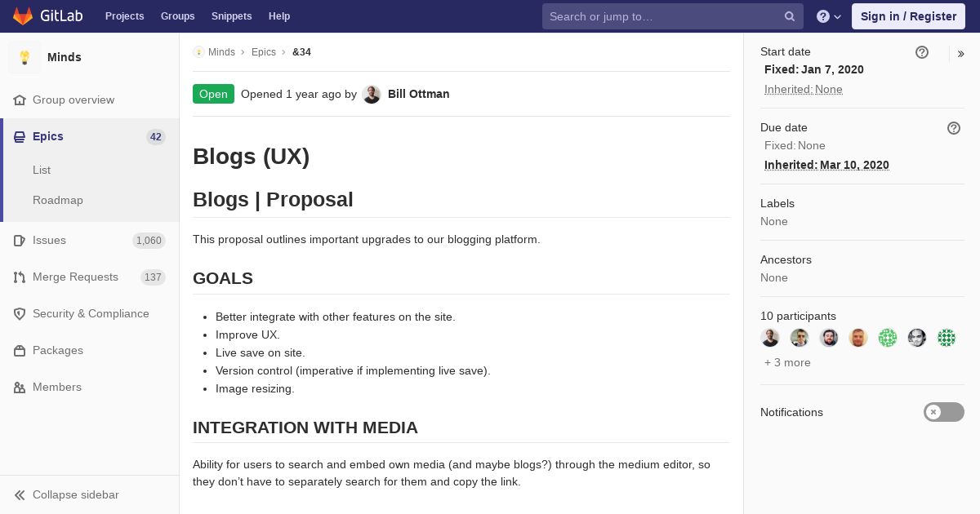Click the &34 breadcrumb
The width and height of the screenshot is (980, 514).
(301, 52)
